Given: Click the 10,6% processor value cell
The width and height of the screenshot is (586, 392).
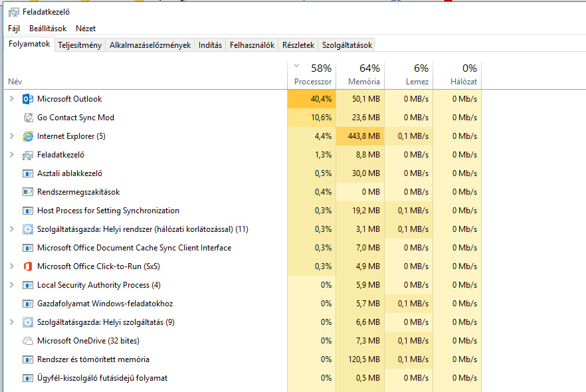Looking at the screenshot, I should 312,118.
